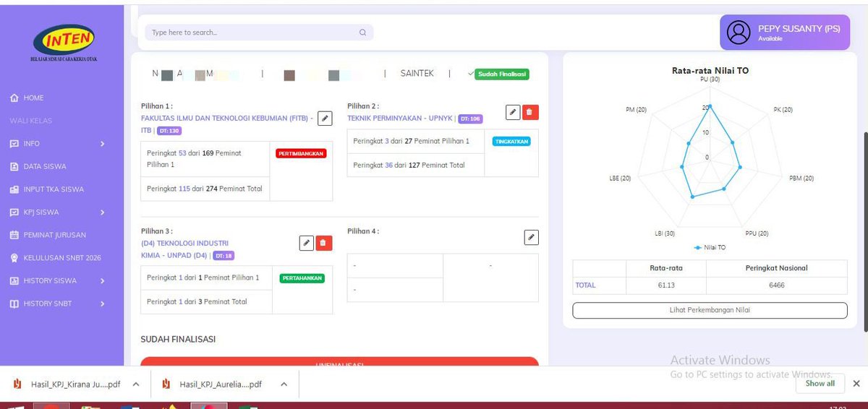Close the downloads bar with the X
868x409 pixels.
point(856,384)
